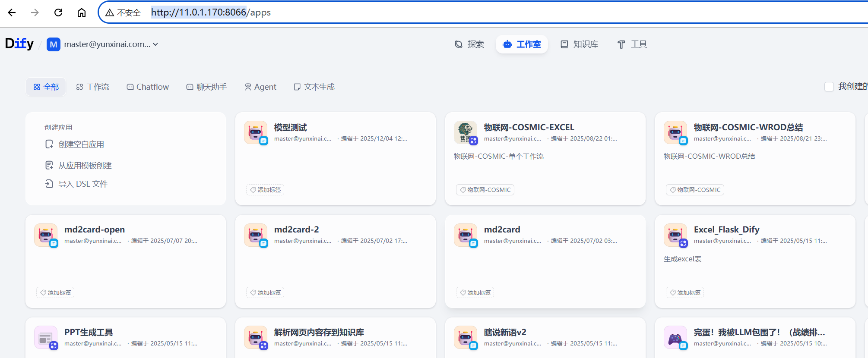Select the 工作室 tab
868x358 pixels.
pos(522,44)
